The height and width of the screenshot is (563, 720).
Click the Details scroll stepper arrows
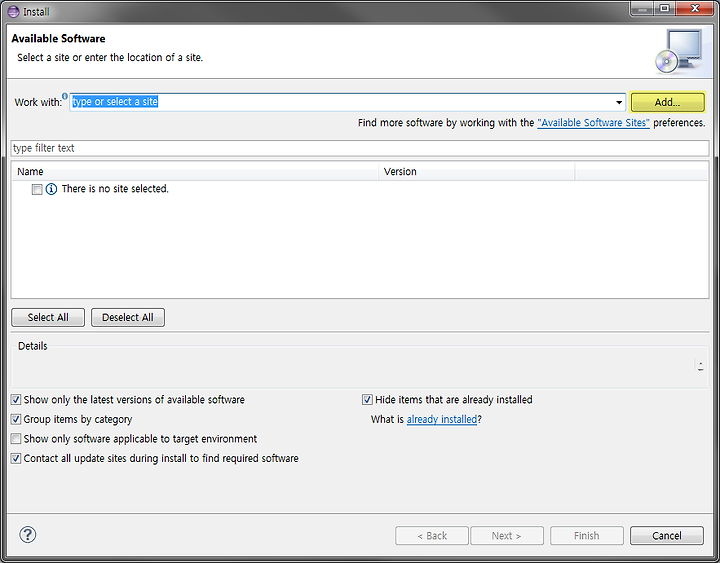click(x=700, y=366)
